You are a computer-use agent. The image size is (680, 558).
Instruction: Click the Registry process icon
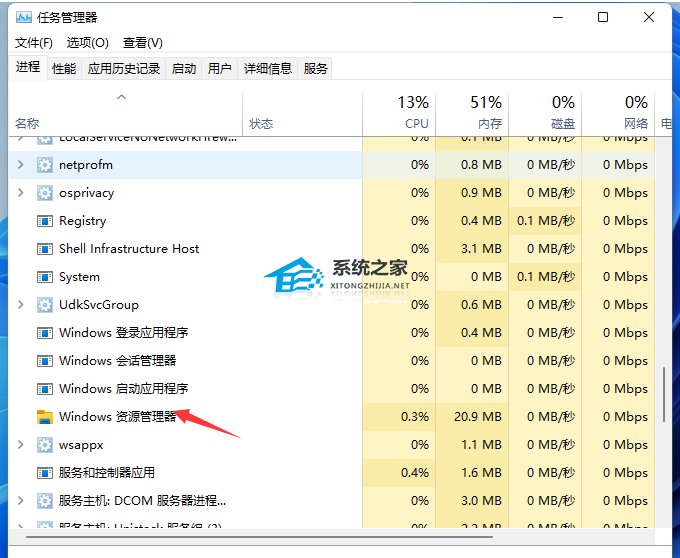44,221
